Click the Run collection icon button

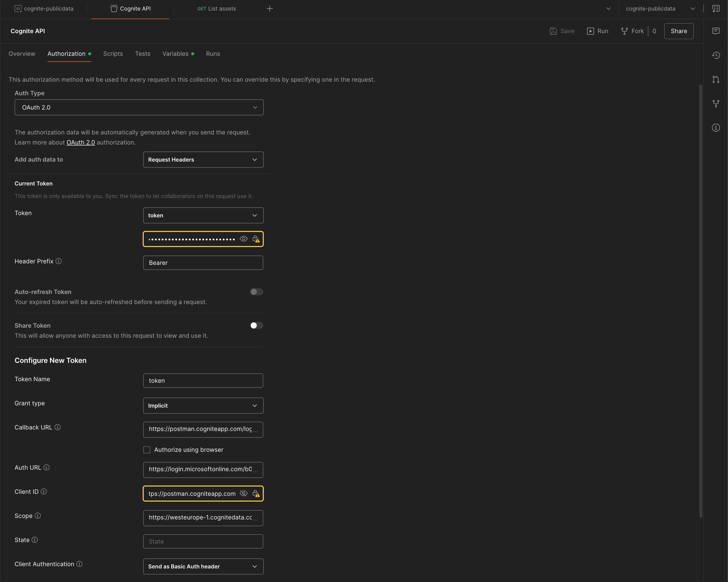(x=590, y=31)
